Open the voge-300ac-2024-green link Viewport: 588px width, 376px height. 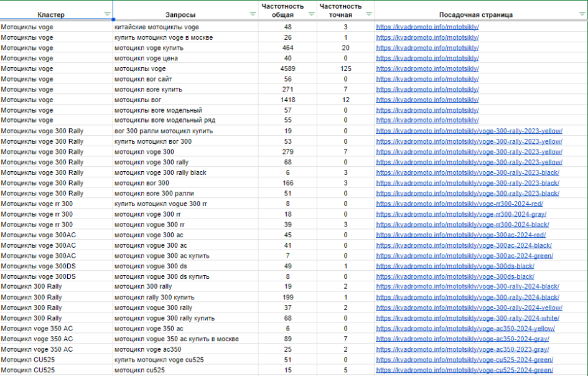(x=465, y=256)
